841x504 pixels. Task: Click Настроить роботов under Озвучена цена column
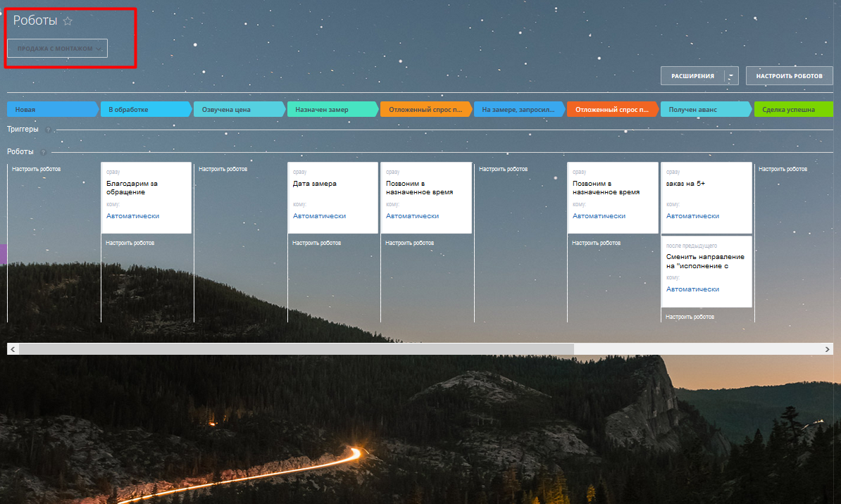(x=223, y=169)
